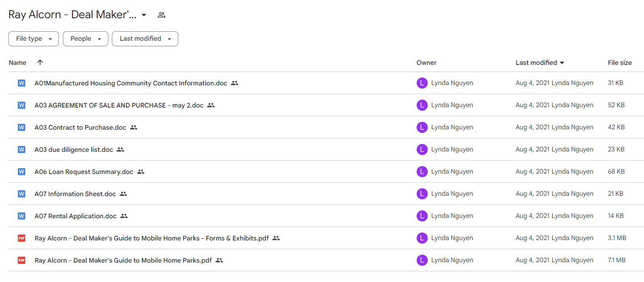
Task: Click the Name column header
Action: tap(17, 62)
